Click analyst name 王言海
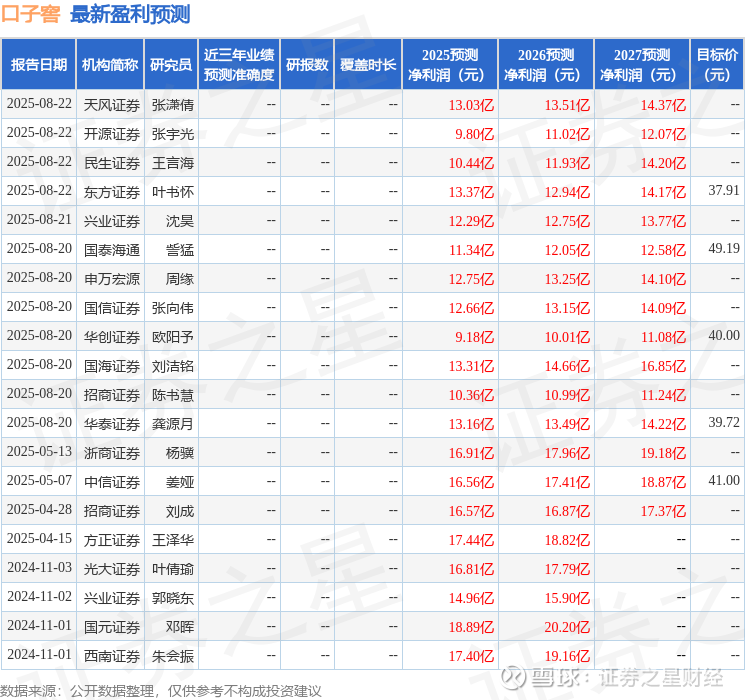 (173, 163)
